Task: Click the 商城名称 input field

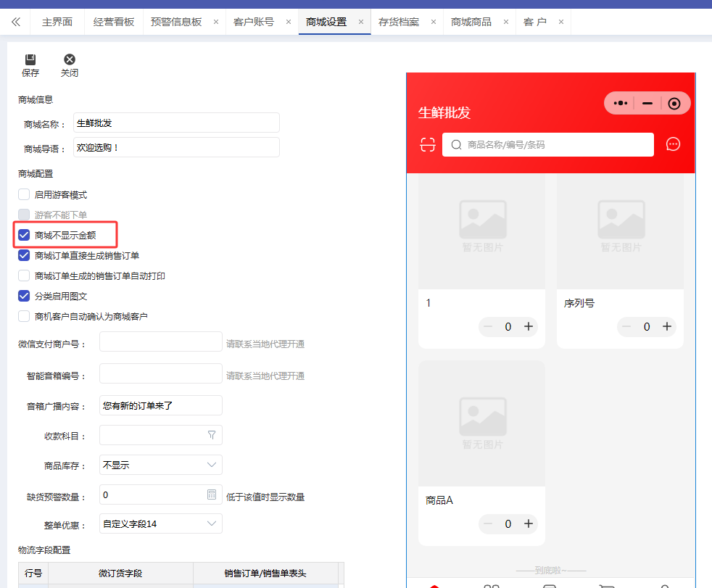Action: click(x=176, y=123)
